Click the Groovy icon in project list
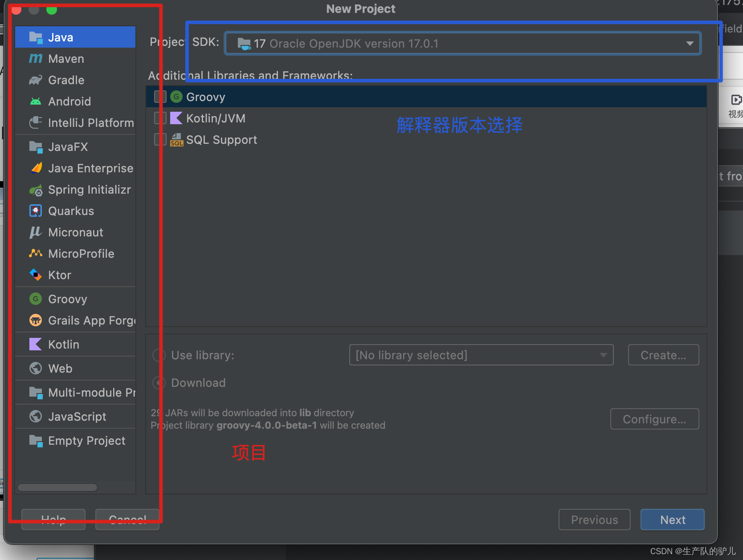The width and height of the screenshot is (743, 560). 36,299
